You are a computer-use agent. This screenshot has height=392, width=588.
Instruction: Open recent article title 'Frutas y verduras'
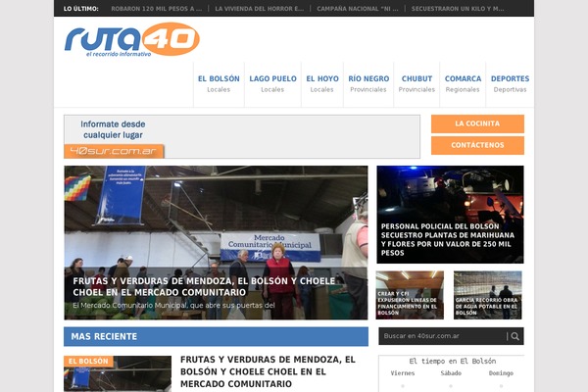point(268,371)
